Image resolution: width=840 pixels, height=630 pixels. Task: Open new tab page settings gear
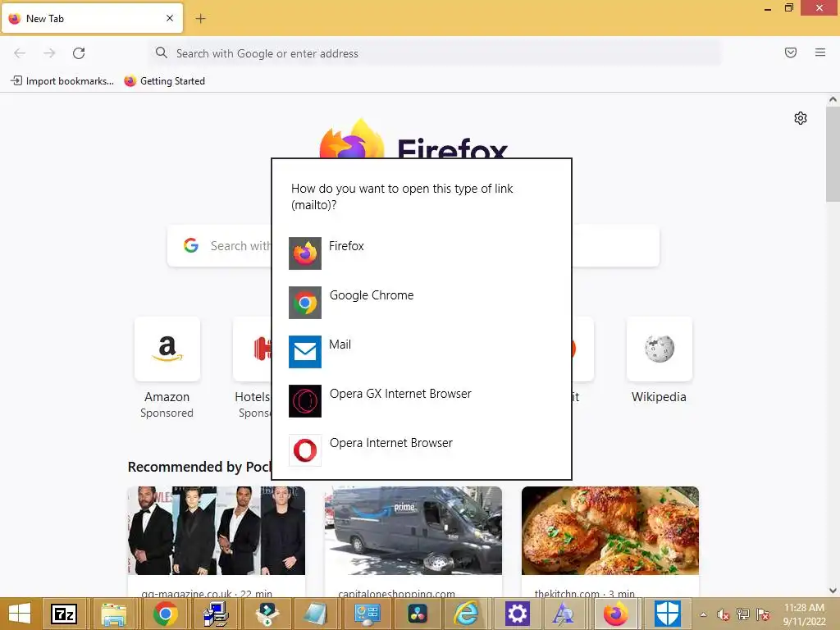(x=801, y=118)
